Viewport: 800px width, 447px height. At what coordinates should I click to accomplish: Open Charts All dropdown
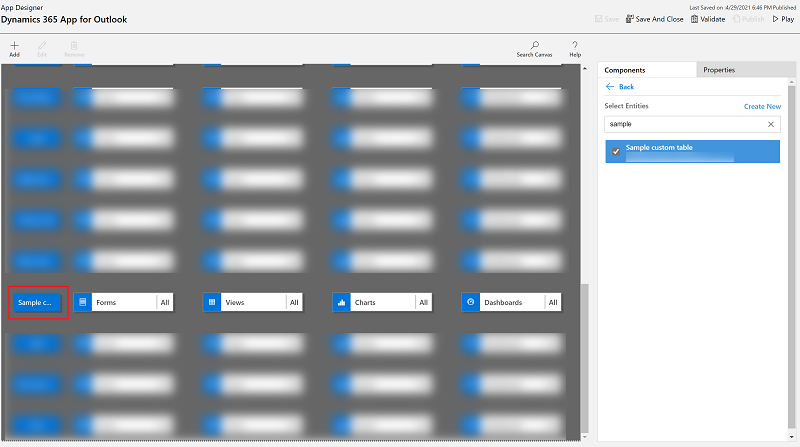(423, 302)
